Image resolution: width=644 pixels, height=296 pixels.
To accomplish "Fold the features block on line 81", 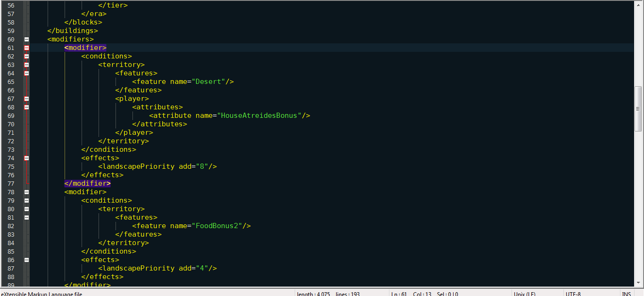I will click(x=26, y=218).
